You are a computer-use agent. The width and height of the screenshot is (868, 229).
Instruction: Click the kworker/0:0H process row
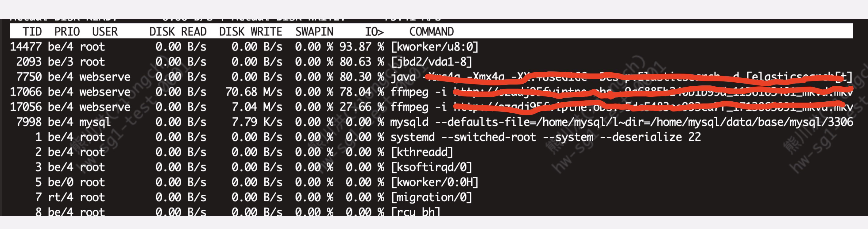[x=432, y=182]
